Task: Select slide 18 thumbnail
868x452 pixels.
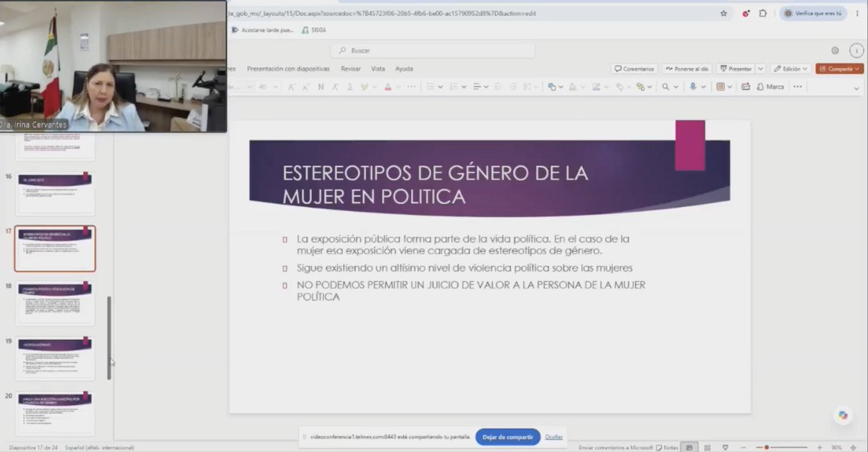Action: 55,304
